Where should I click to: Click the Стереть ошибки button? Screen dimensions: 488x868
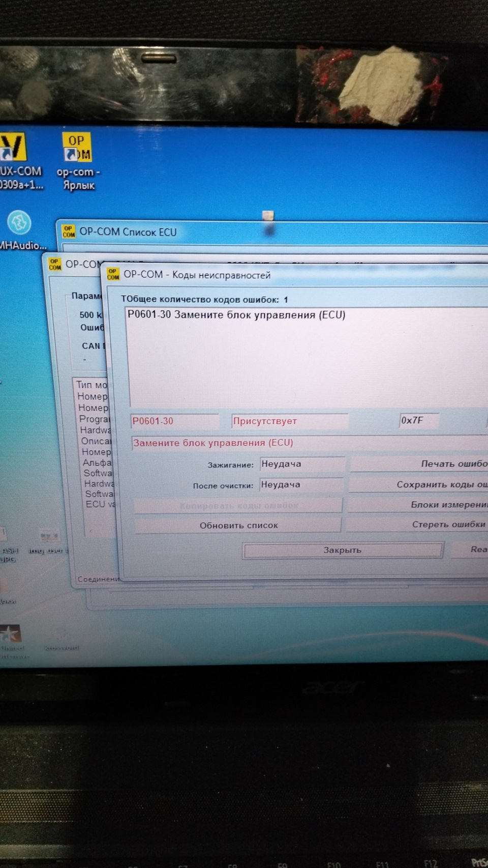pyautogui.click(x=417, y=524)
